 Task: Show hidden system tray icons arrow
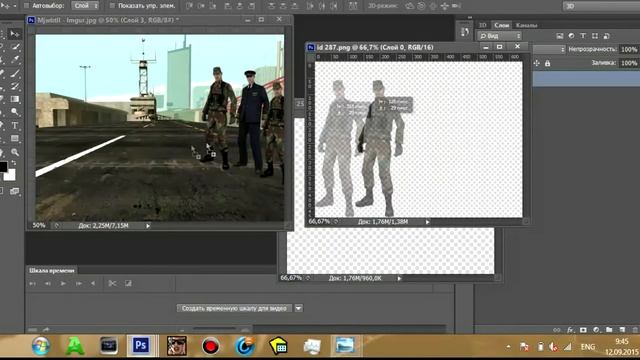(508, 347)
